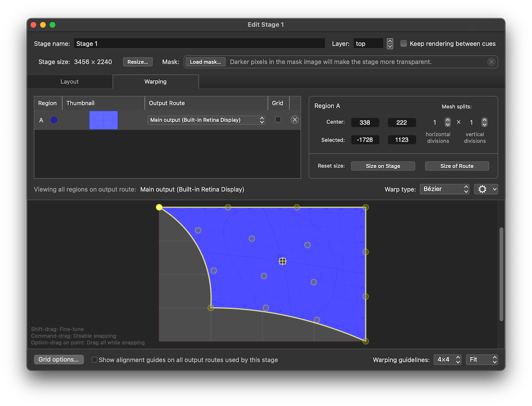The width and height of the screenshot is (532, 406).
Task: Open the Grid options dialog
Action: tap(58, 359)
